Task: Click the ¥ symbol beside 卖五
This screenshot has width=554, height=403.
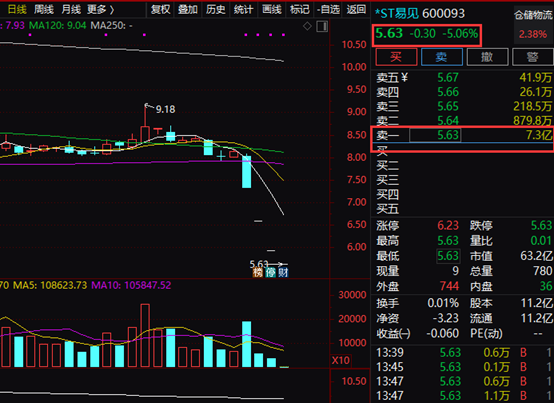Action: (405, 77)
